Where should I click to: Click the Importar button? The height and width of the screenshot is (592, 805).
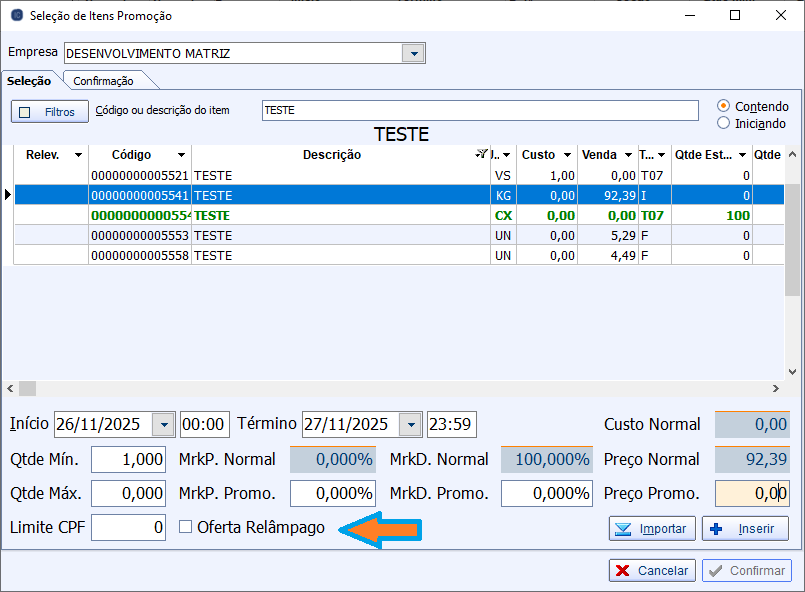tap(648, 528)
